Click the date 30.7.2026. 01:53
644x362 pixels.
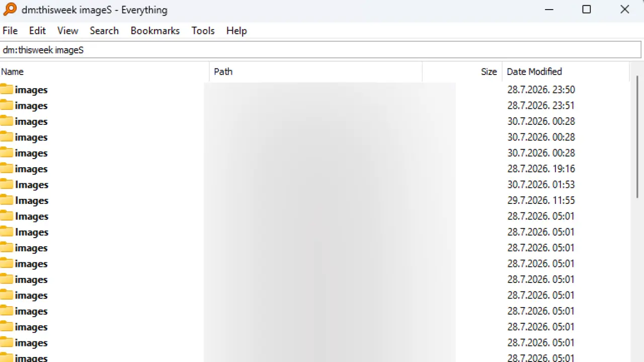(x=541, y=184)
